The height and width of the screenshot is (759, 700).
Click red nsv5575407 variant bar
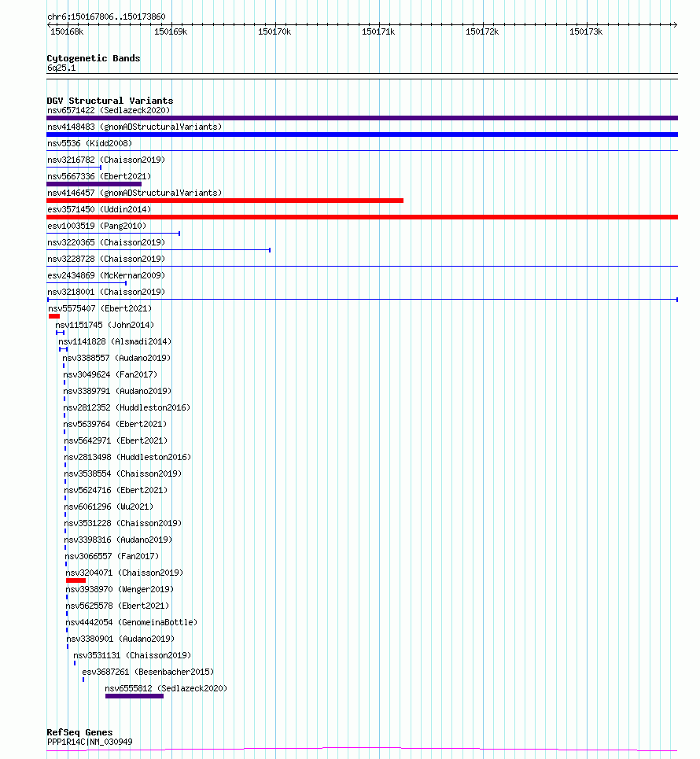pyautogui.click(x=54, y=316)
